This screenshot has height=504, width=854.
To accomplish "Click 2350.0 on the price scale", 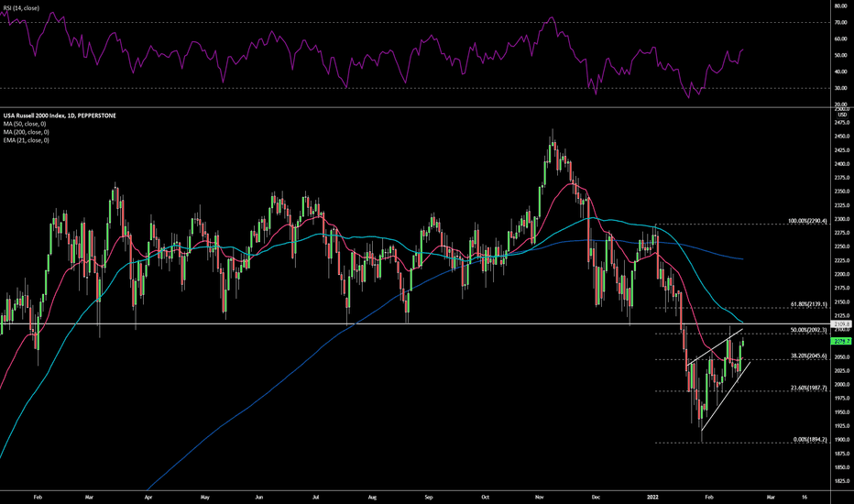I will pos(842,192).
